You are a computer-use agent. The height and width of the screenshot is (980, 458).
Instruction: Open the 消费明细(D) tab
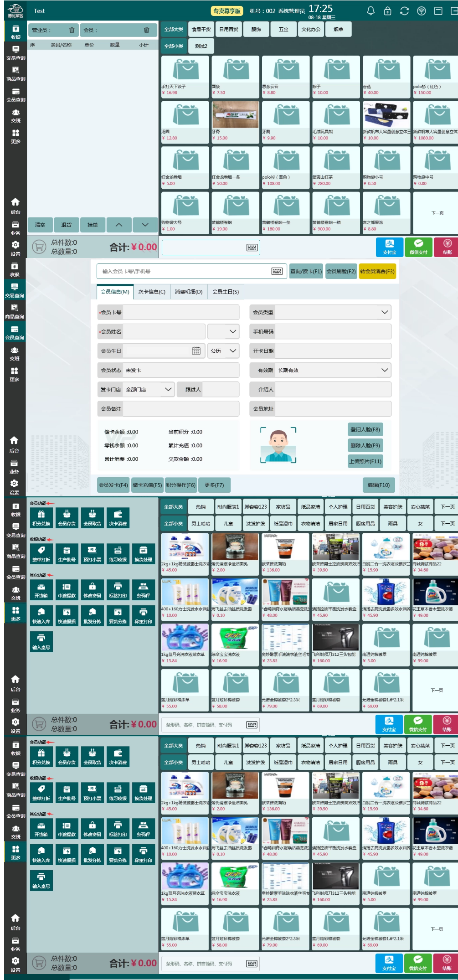pyautogui.click(x=189, y=292)
